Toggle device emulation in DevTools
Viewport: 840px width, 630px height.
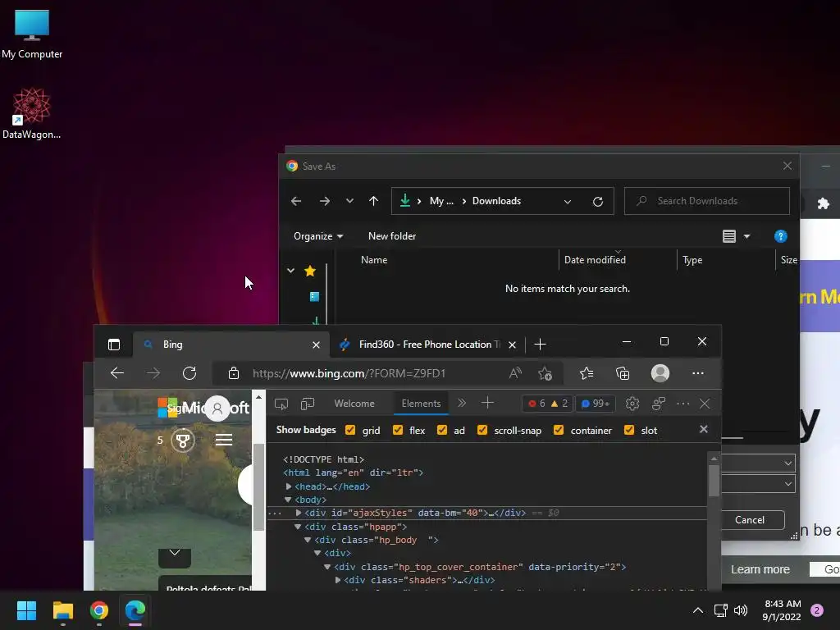coord(308,404)
